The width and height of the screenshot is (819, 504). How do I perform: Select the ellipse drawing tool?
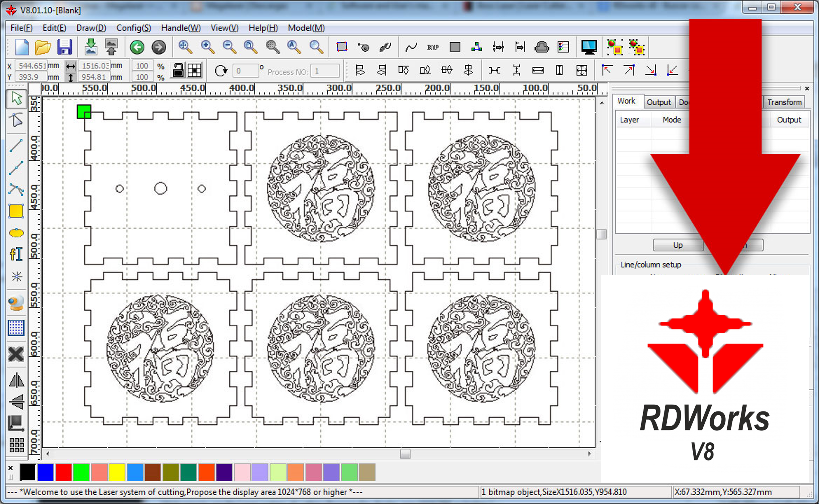pyautogui.click(x=16, y=233)
